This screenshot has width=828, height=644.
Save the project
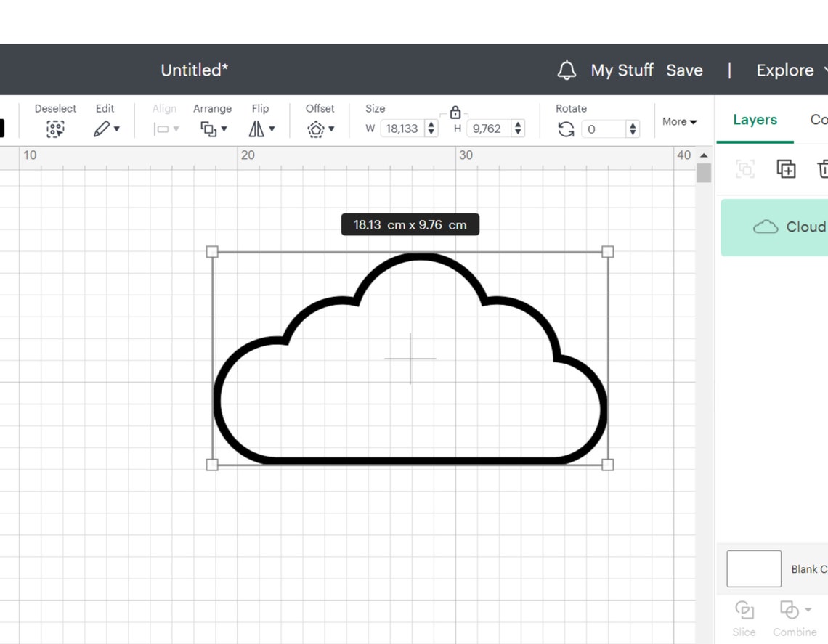click(x=684, y=70)
